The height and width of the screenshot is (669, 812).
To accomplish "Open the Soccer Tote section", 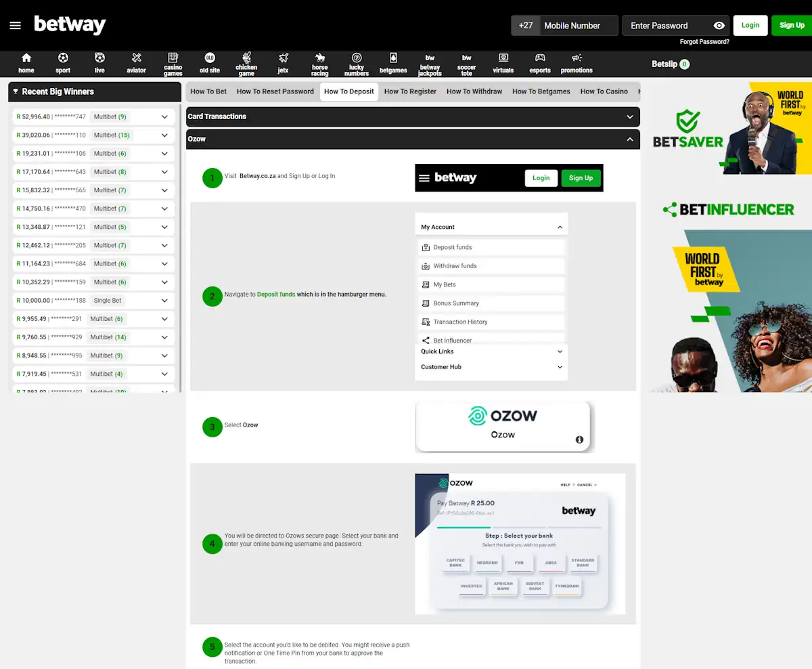I will click(x=466, y=64).
